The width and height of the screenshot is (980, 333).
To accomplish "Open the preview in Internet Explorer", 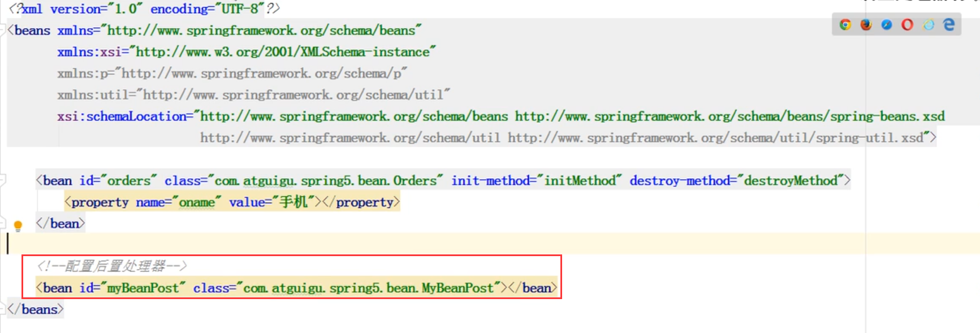I will coord(929,25).
